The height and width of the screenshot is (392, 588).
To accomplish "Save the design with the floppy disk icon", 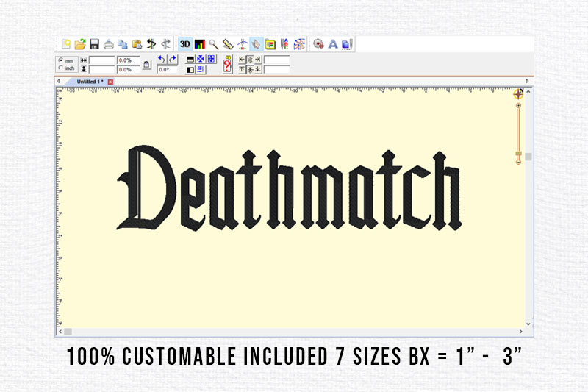I will click(x=94, y=44).
